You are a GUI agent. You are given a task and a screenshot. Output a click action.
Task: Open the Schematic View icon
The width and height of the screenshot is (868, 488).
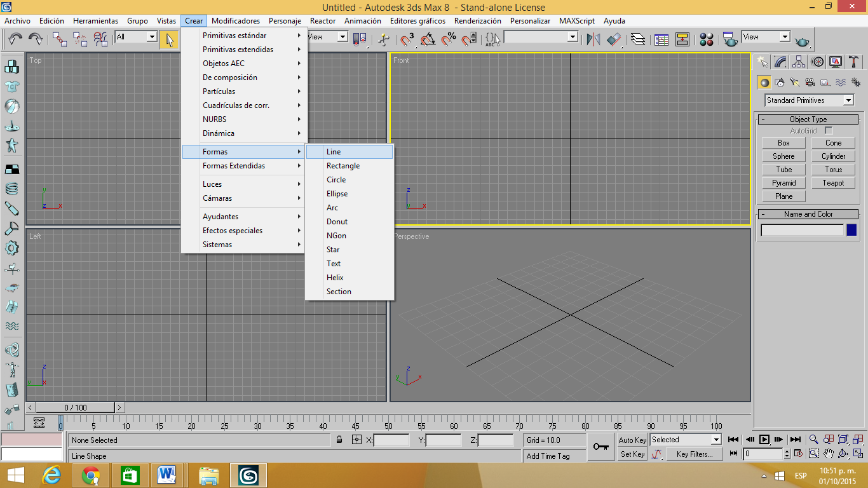click(x=682, y=39)
